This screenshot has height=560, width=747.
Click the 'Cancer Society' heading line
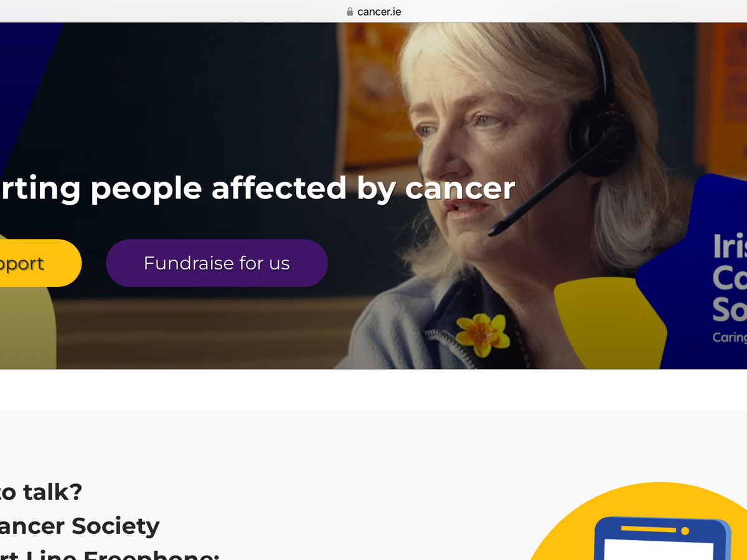pyautogui.click(x=80, y=526)
